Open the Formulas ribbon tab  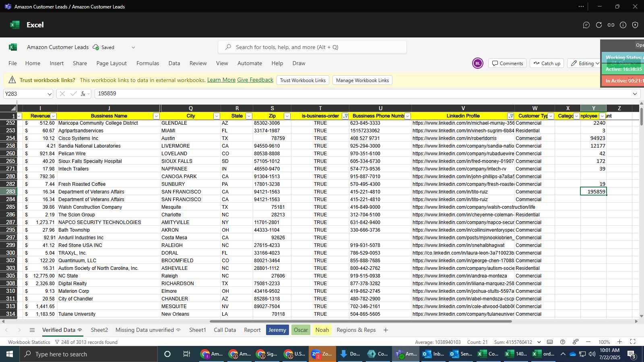point(148,63)
